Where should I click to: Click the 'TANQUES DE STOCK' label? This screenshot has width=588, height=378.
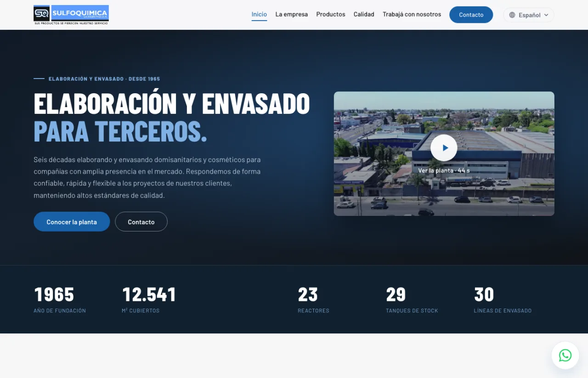[412, 311]
